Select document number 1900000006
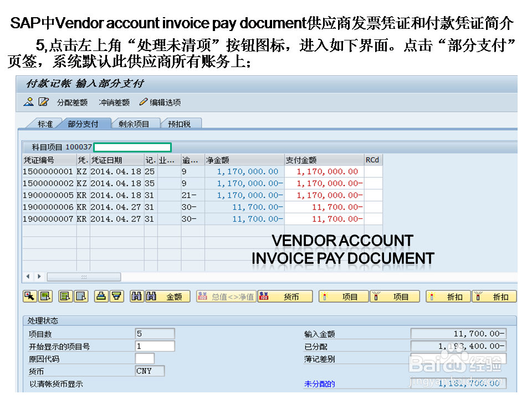532x399 pixels. pos(48,207)
